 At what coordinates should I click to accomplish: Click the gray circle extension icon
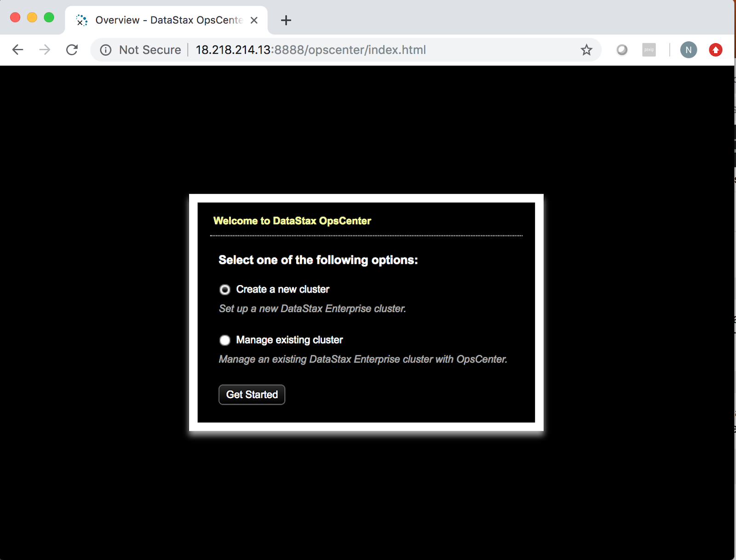coord(622,50)
